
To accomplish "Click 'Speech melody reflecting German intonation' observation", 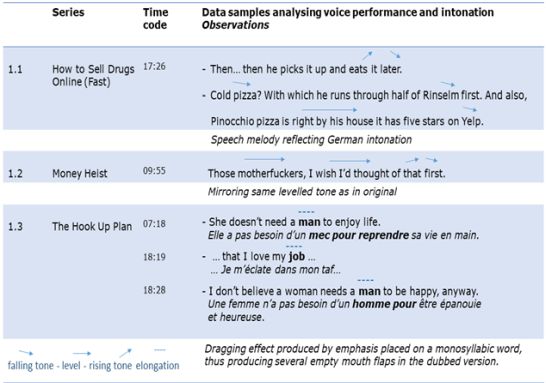I will pos(311,140).
